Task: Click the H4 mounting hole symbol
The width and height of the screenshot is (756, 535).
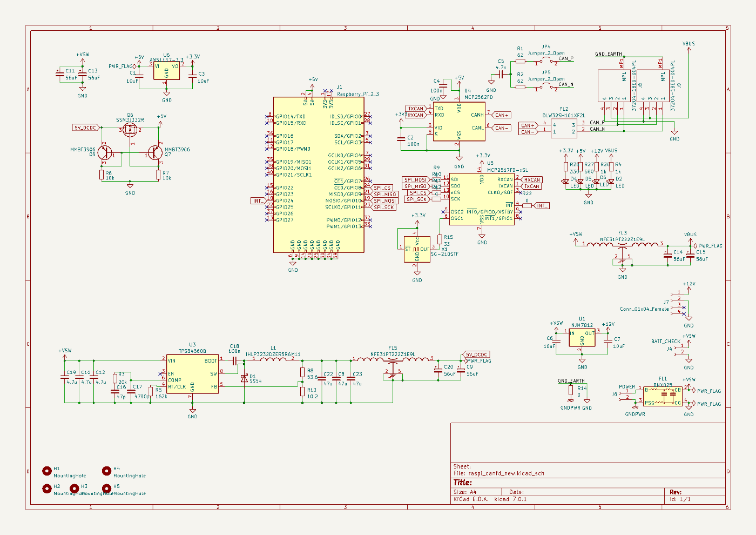Action: pyautogui.click(x=107, y=471)
